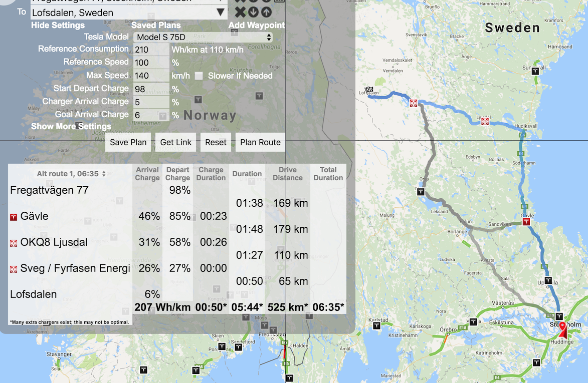Click the red Tesla Supercharger marker at Gävle on map
Viewport: 588px width, 383px height.
[526, 222]
